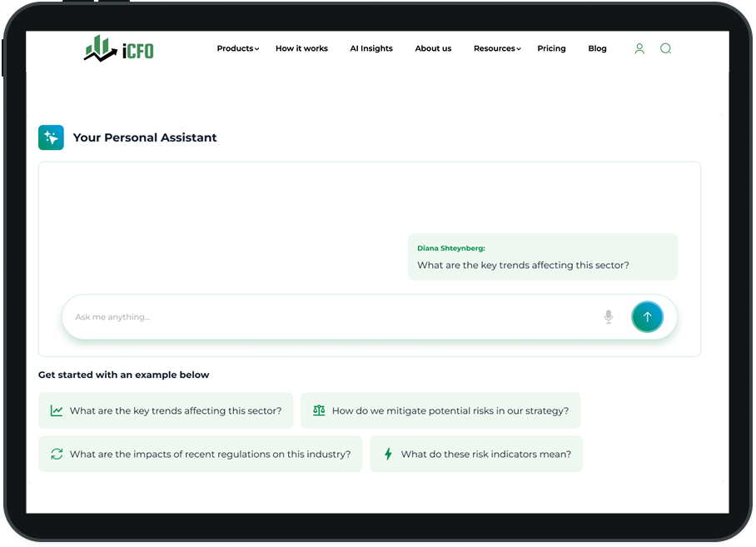Click the refresh arrows regulations icon
The image size is (756, 547).
(57, 455)
